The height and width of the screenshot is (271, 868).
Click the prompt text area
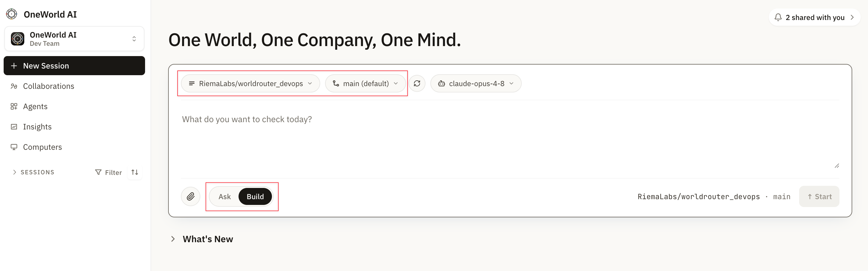(510, 140)
